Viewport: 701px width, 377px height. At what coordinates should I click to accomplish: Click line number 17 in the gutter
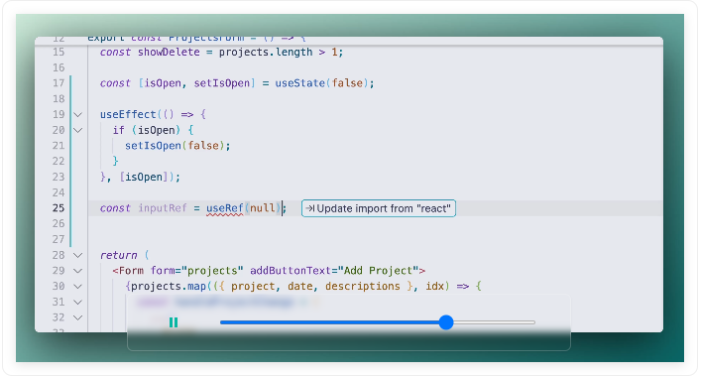pos(59,83)
